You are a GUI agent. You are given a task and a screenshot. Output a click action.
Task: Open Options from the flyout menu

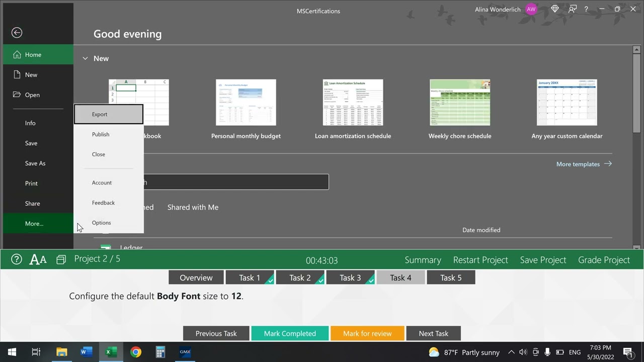coord(109,223)
